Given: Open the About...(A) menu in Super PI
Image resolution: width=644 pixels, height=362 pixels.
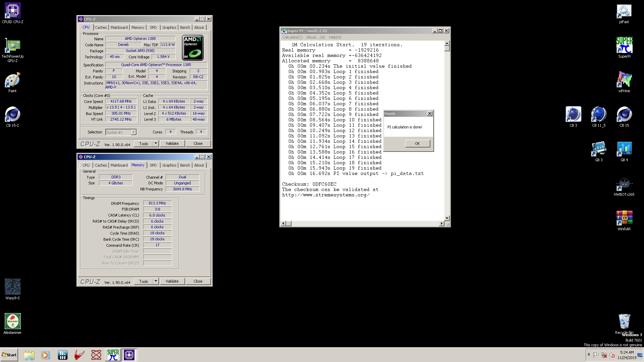Looking at the screenshot, I should coord(316,37).
